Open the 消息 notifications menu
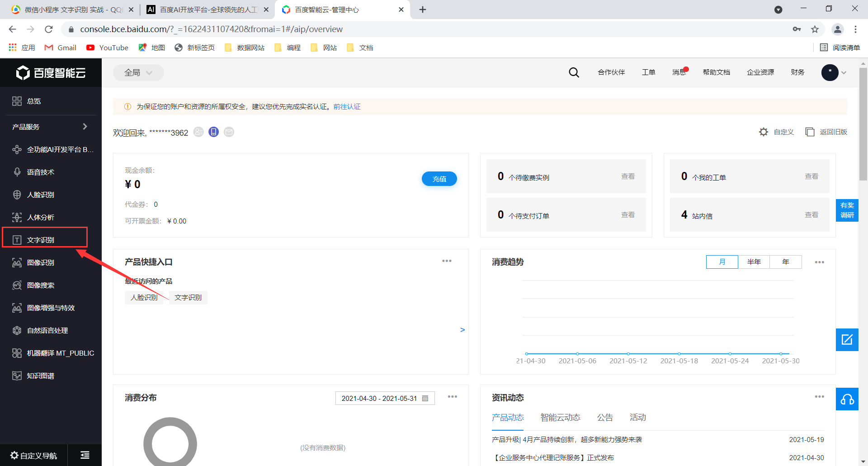Viewport: 868px width, 466px height. (679, 72)
